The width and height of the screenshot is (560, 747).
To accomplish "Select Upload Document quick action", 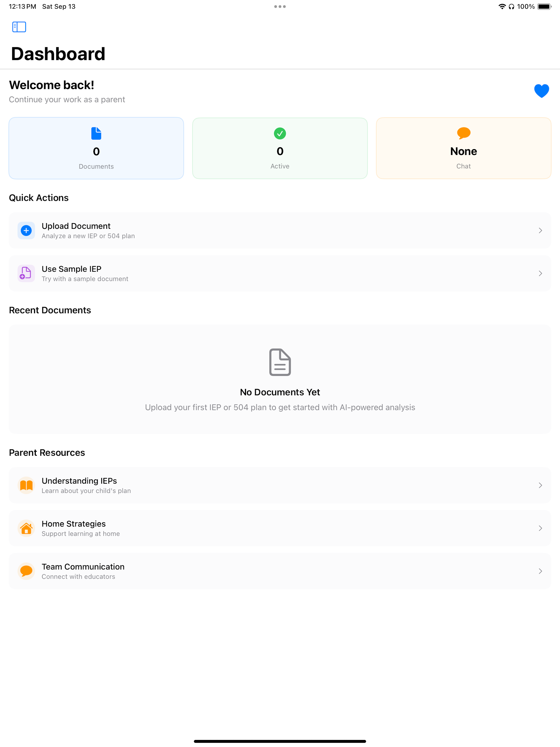I will pos(280,230).
